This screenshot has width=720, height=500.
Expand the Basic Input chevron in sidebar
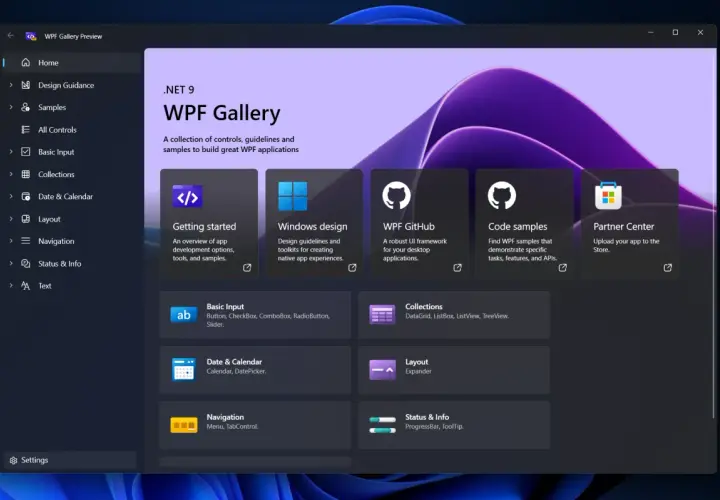pyautogui.click(x=11, y=152)
